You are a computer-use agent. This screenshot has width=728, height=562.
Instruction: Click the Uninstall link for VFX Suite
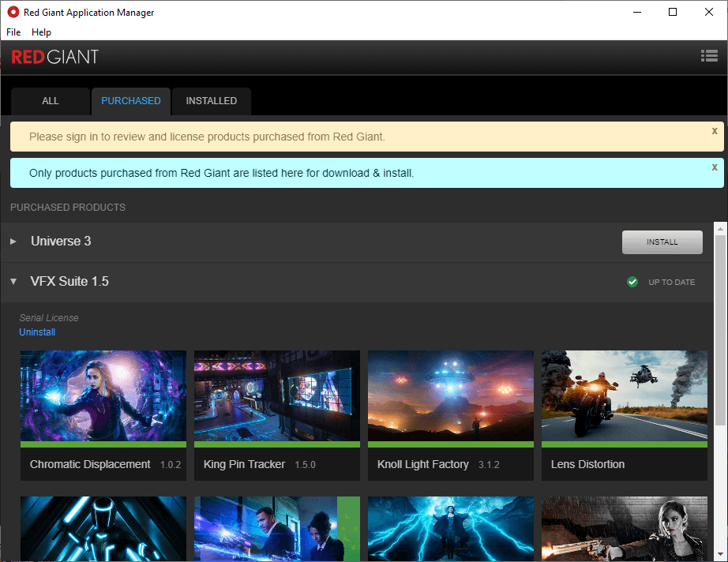(x=37, y=332)
